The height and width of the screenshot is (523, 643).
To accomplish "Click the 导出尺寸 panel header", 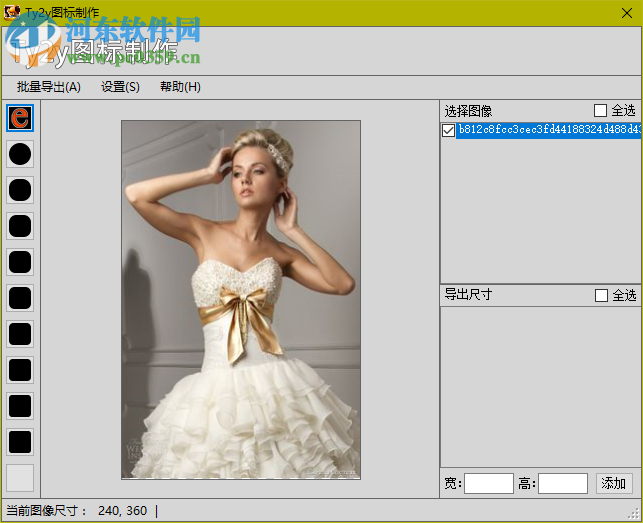I will click(x=468, y=295).
